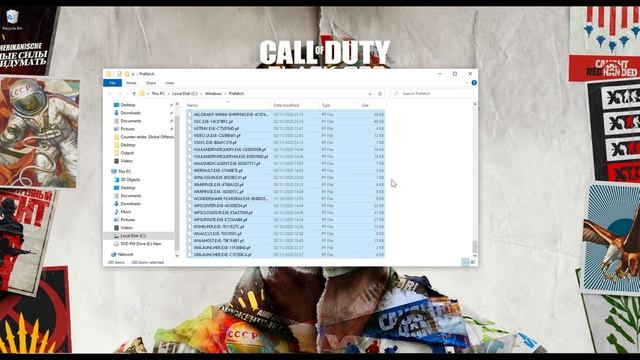Image resolution: width=640 pixels, height=360 pixels.
Task: Click Local Disk (C:) in the address breadcrumb
Action: (x=184, y=93)
